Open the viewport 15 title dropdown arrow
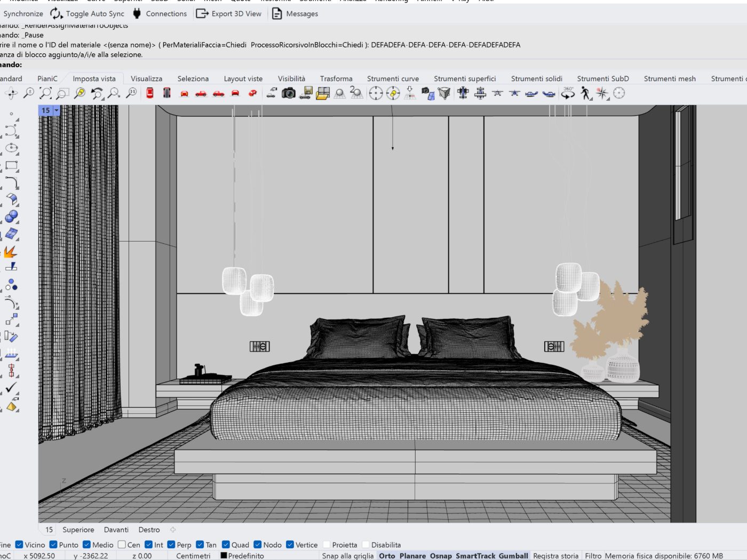747x560 pixels. (x=57, y=110)
